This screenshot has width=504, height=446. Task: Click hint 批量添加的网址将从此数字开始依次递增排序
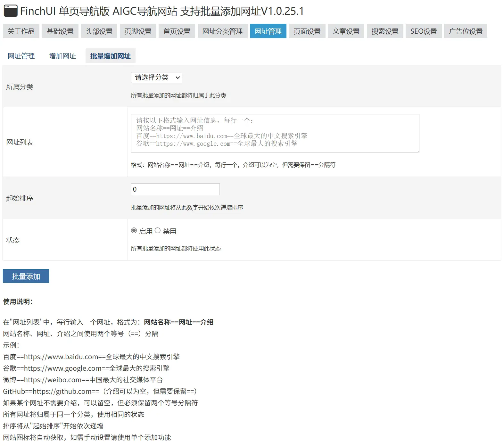pyautogui.click(x=187, y=208)
